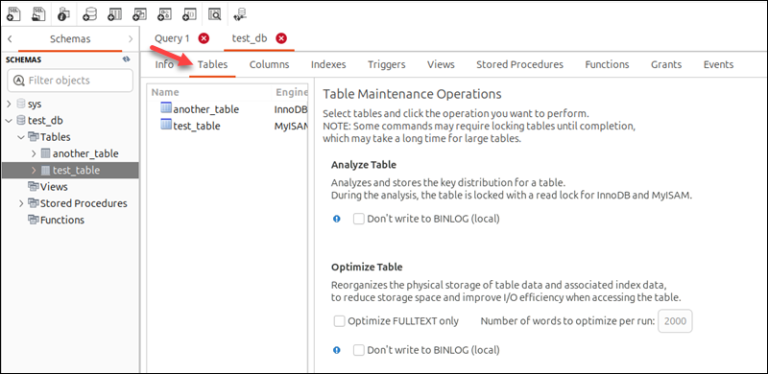Screen dimensions: 768x374
Task: Open the Grants tab
Action: point(666,65)
